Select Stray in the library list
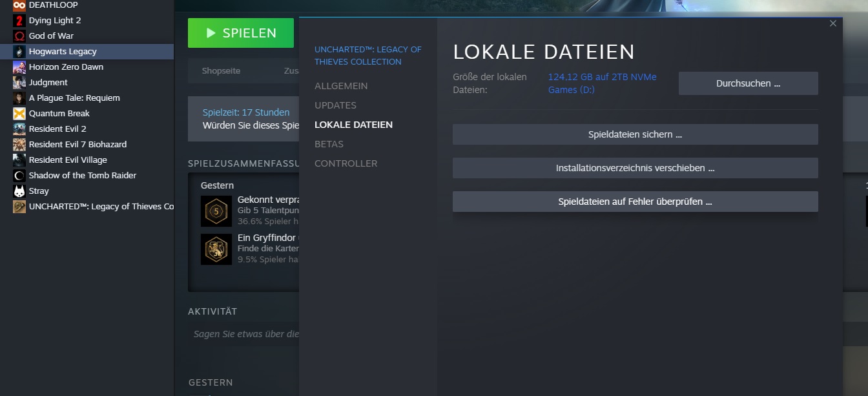The width and height of the screenshot is (868, 396). (x=87, y=191)
